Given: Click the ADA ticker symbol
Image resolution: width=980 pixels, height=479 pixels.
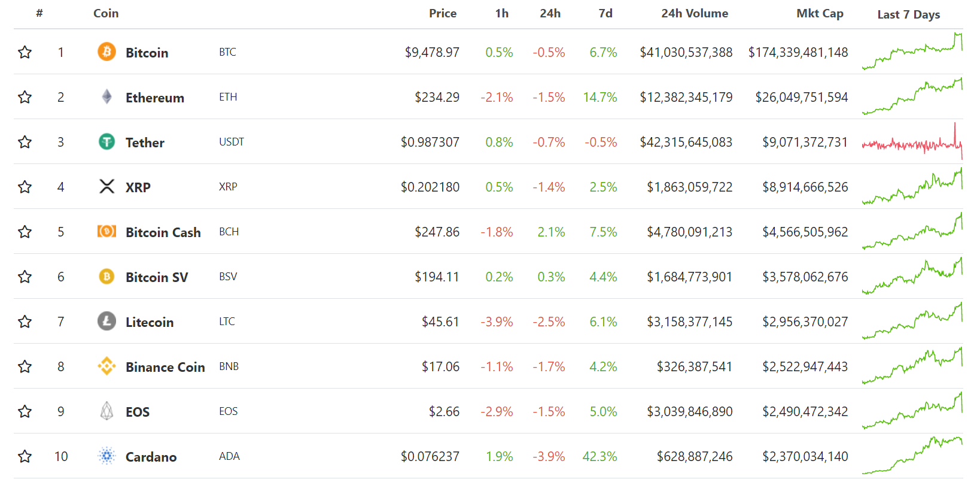Looking at the screenshot, I should tap(229, 456).
